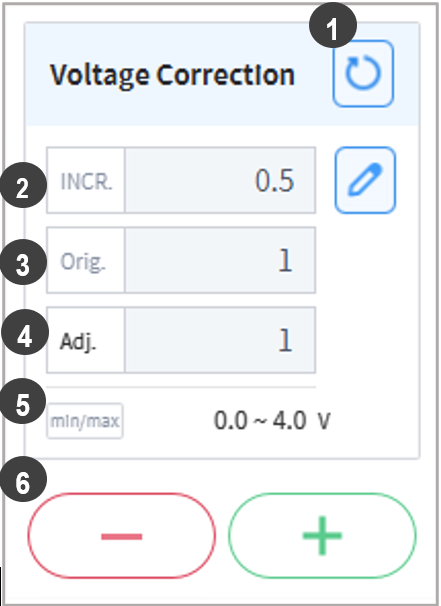The width and height of the screenshot is (441, 606).
Task: Click the 0.0 ~ 4.0 V range text
Action: click(x=272, y=420)
